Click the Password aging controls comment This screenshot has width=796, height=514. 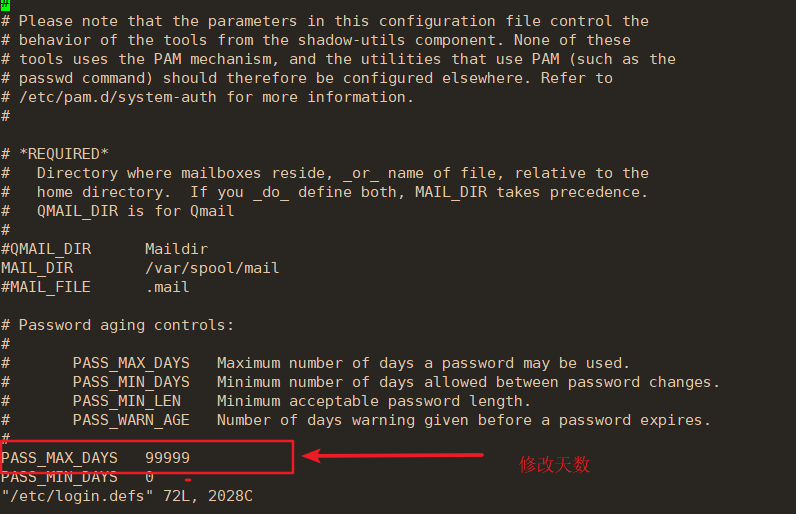tap(126, 325)
